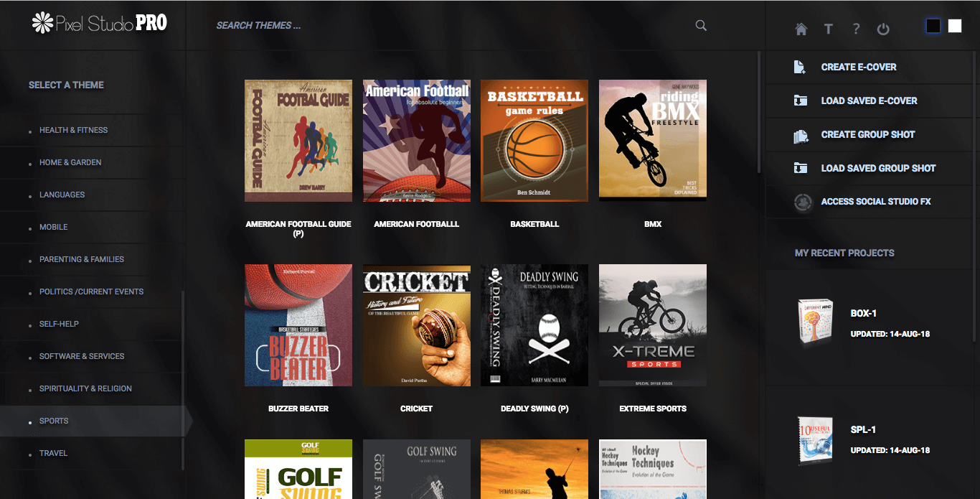The width and height of the screenshot is (980, 499).
Task: Click the Load Saved Group Shot link
Action: [x=878, y=168]
